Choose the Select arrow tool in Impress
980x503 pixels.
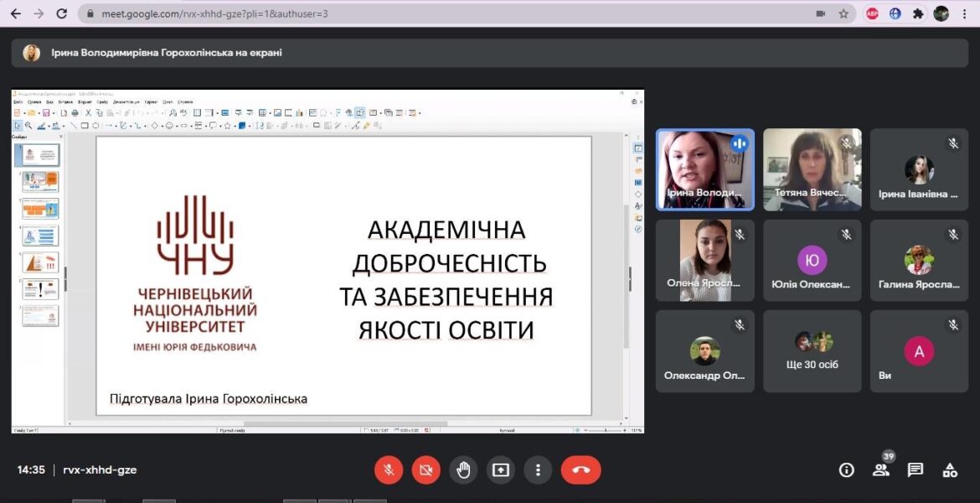click(18, 126)
